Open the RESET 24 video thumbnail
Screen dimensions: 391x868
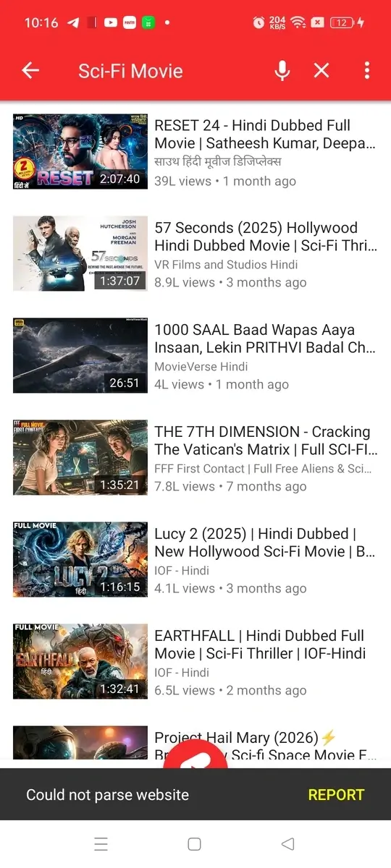click(x=80, y=151)
